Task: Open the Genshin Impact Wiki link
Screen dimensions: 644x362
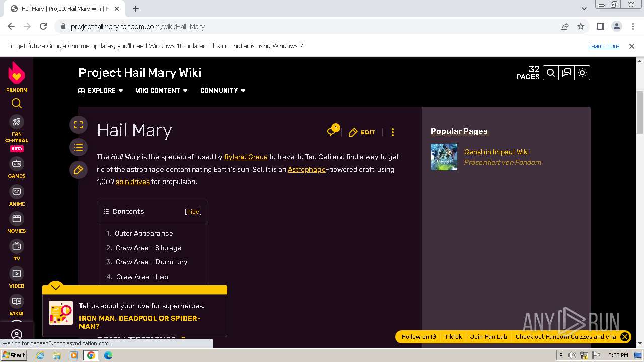Action: tap(497, 152)
